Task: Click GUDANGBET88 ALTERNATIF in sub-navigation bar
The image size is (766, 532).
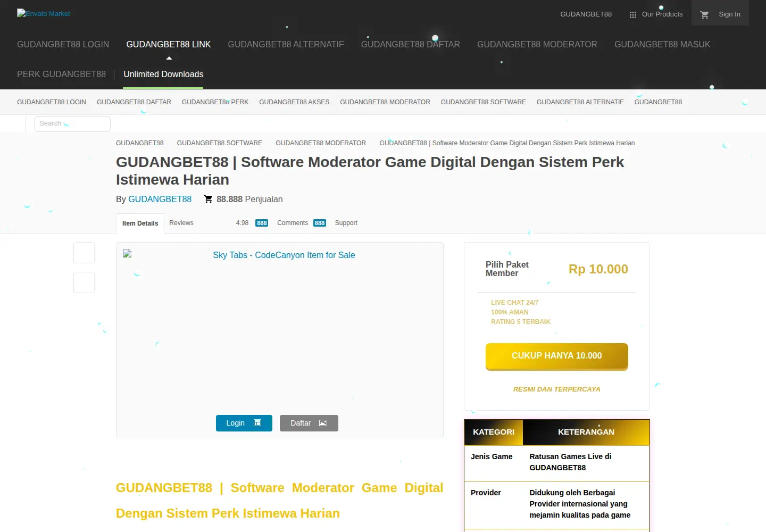Action: 580,102
